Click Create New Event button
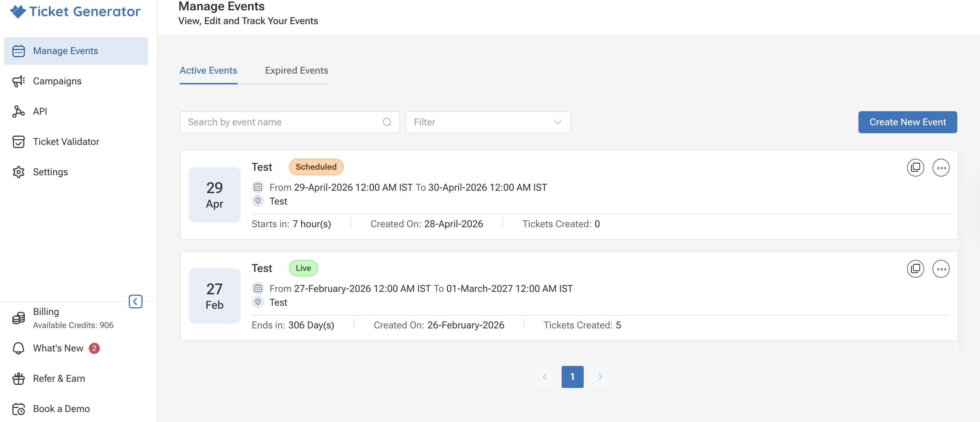Viewport: 980px width, 422px height. click(907, 122)
